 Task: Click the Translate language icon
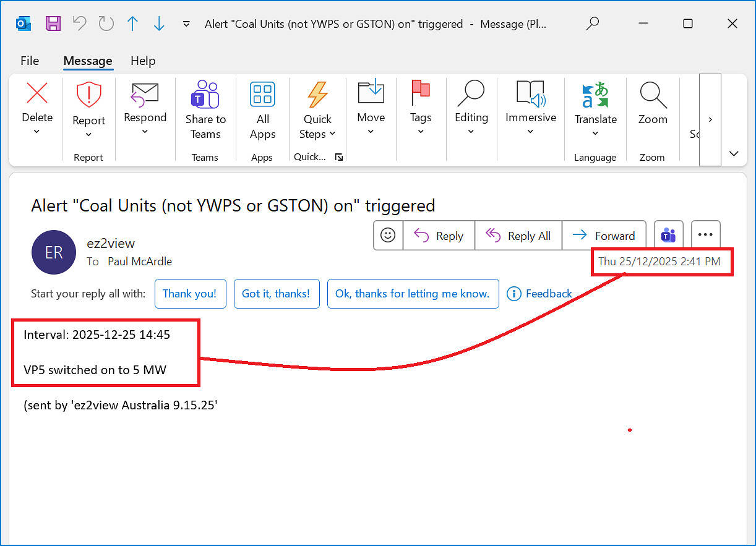coord(595,95)
